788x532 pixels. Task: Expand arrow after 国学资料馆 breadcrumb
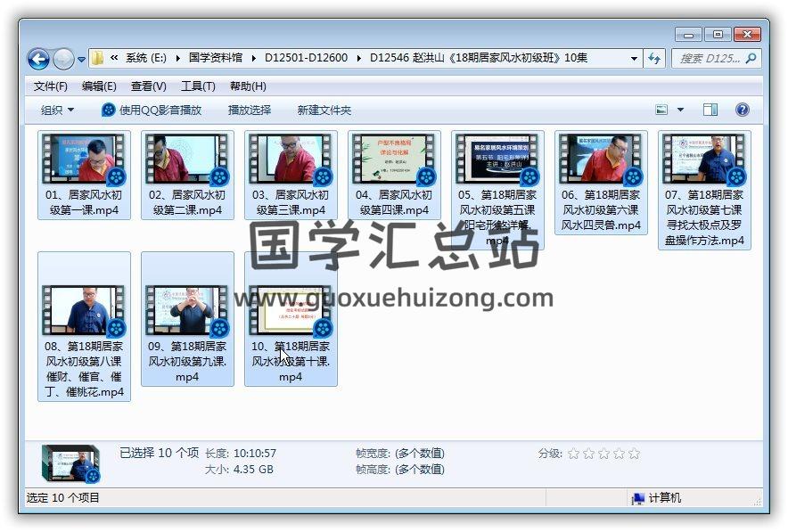[254, 58]
